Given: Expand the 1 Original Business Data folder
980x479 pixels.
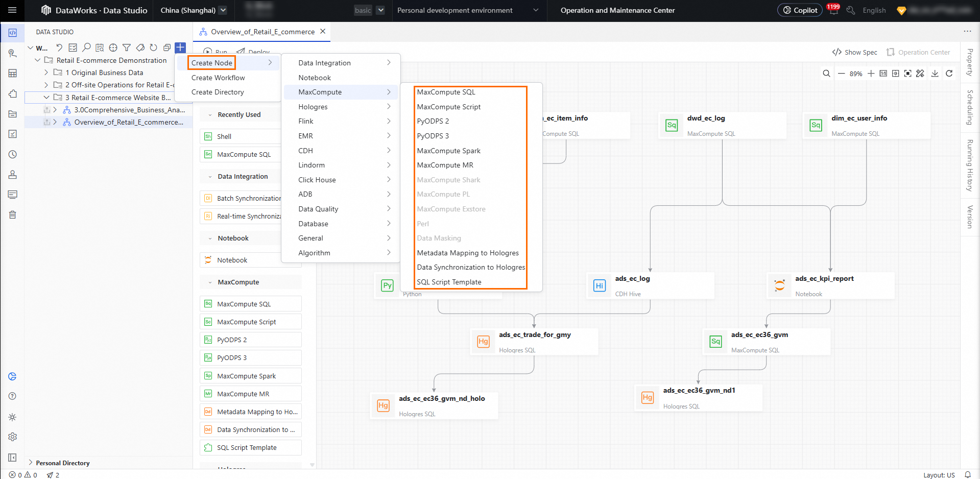Looking at the screenshot, I should (x=46, y=73).
